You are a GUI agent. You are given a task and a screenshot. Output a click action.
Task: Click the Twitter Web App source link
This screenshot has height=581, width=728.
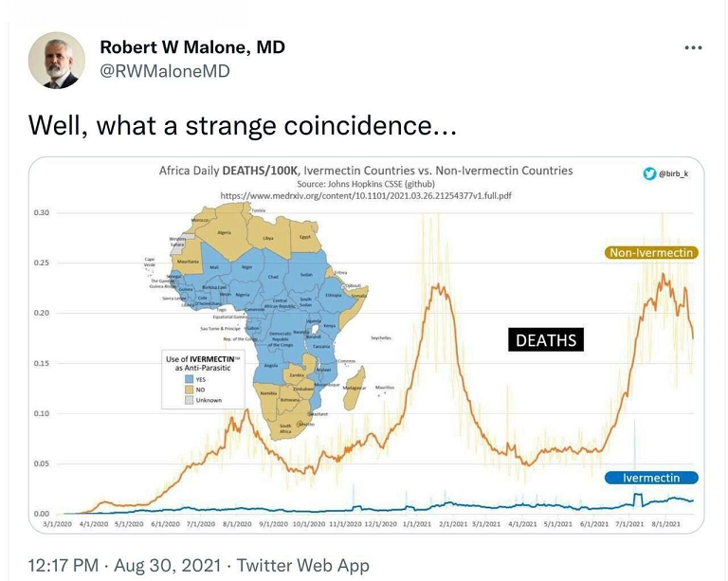tap(302, 565)
